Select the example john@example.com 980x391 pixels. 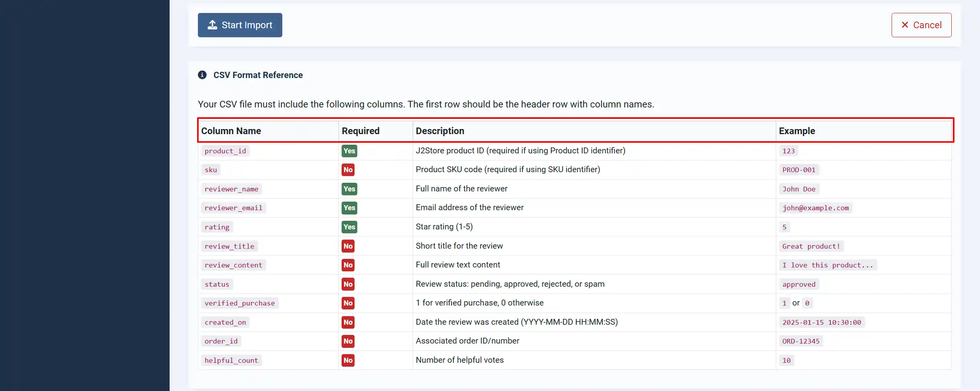(815, 208)
